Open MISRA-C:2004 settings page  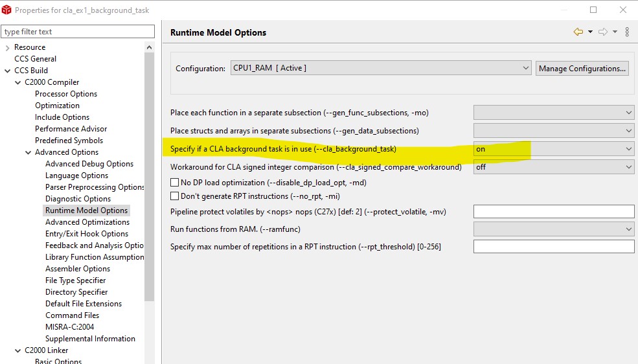69,327
